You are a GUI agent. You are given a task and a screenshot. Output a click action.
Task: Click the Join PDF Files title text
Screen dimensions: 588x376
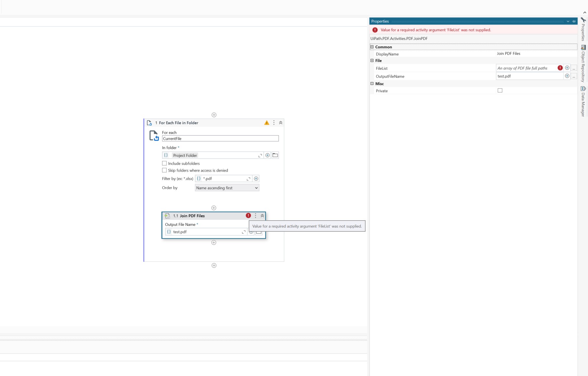click(x=192, y=216)
